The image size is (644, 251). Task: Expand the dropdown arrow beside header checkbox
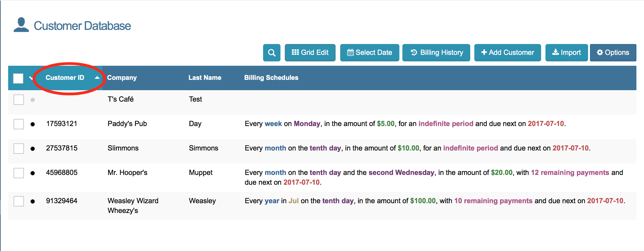[31, 79]
